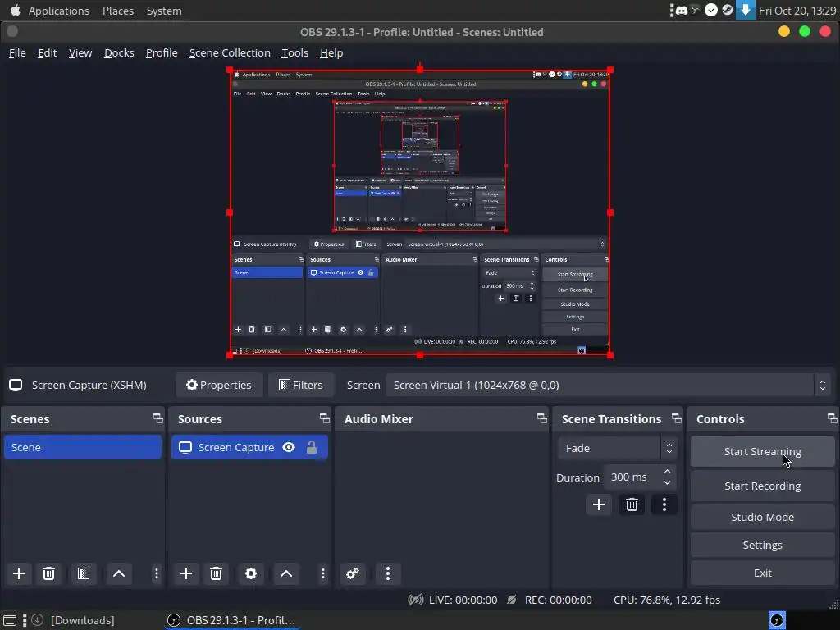Open the Docks menu

click(x=119, y=53)
